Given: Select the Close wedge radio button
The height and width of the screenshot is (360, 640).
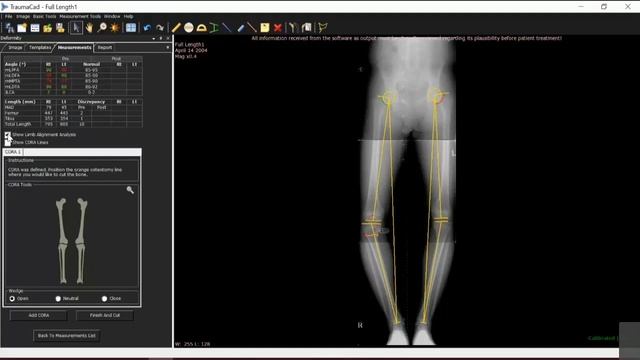Looking at the screenshot, I should pos(104,299).
